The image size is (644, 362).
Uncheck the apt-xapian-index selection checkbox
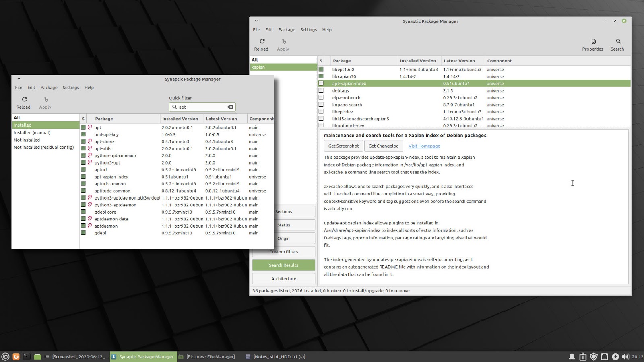coord(321,84)
